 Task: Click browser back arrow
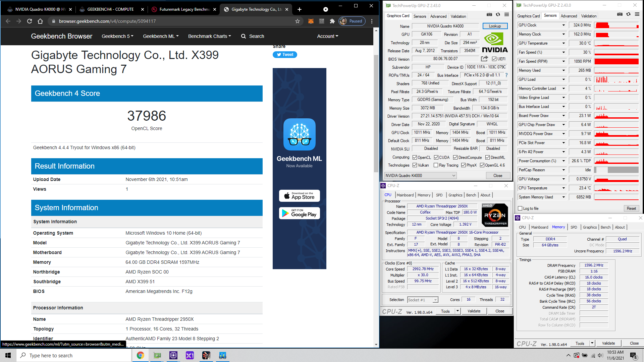click(x=8, y=21)
